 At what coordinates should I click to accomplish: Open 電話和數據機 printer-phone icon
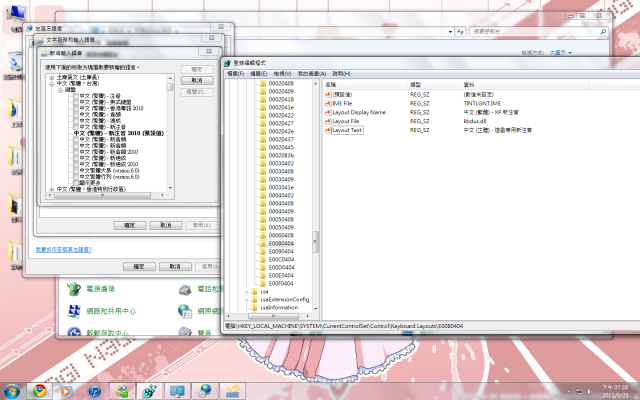(185, 289)
